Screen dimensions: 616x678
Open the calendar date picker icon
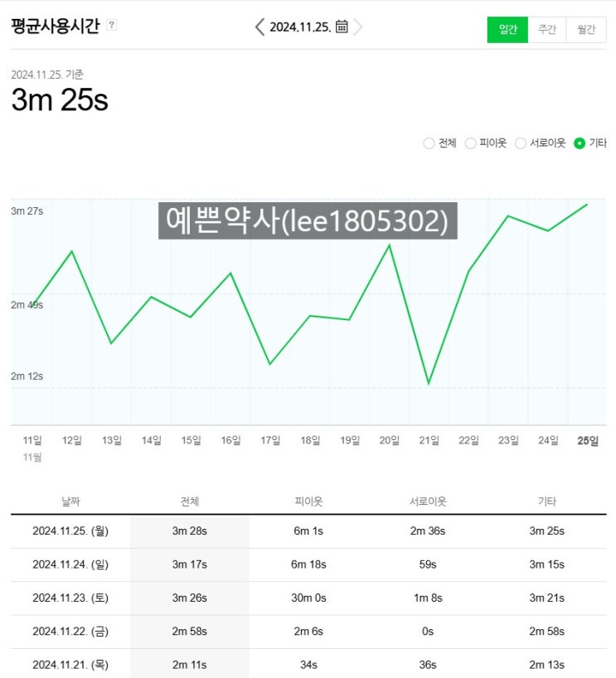pos(342,27)
